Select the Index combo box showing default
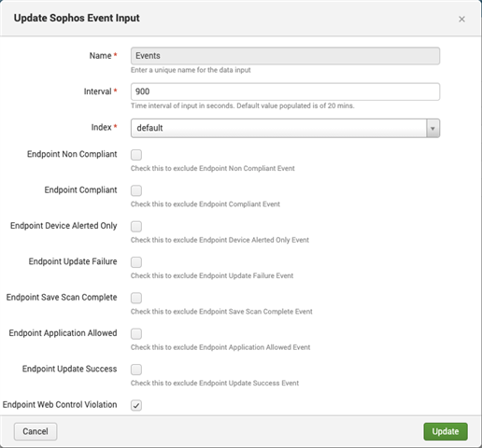This screenshot has width=482, height=448. [x=285, y=128]
